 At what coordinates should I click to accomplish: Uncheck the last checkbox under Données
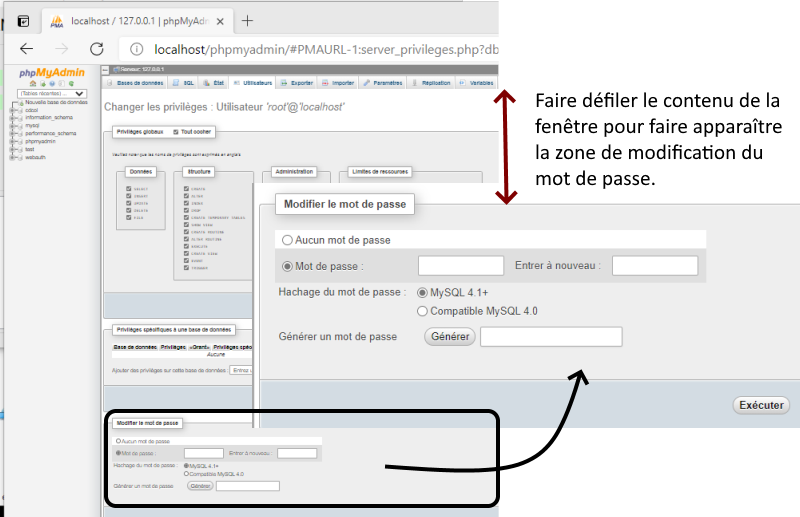(x=129, y=217)
